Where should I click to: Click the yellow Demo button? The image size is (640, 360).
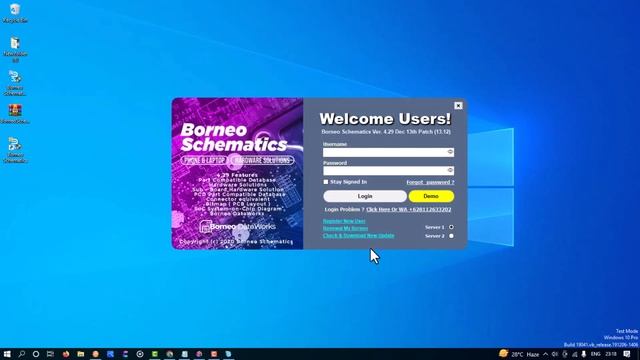coord(431,196)
